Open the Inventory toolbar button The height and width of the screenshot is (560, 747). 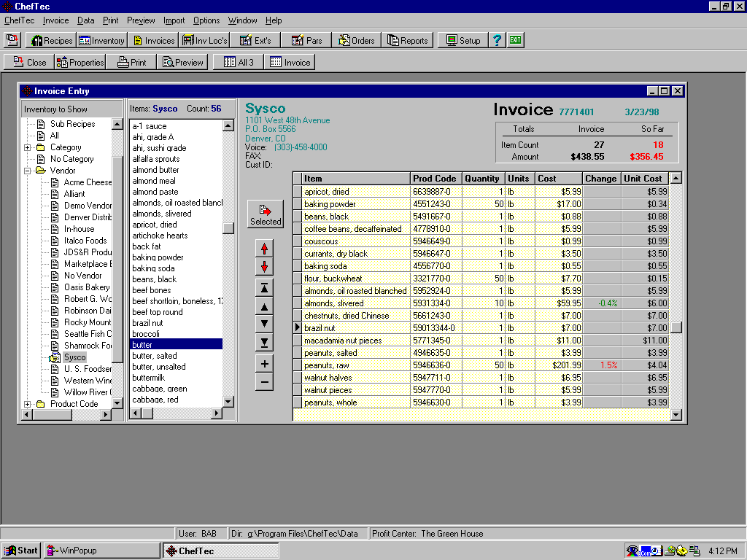click(101, 41)
